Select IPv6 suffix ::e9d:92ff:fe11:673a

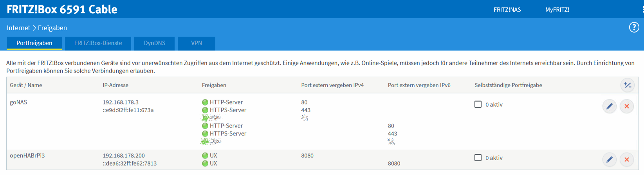pos(128,110)
